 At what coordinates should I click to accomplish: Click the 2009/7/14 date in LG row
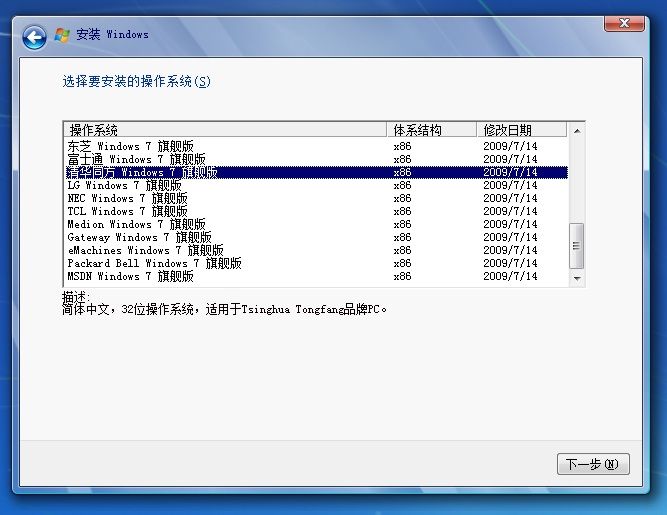(510, 185)
